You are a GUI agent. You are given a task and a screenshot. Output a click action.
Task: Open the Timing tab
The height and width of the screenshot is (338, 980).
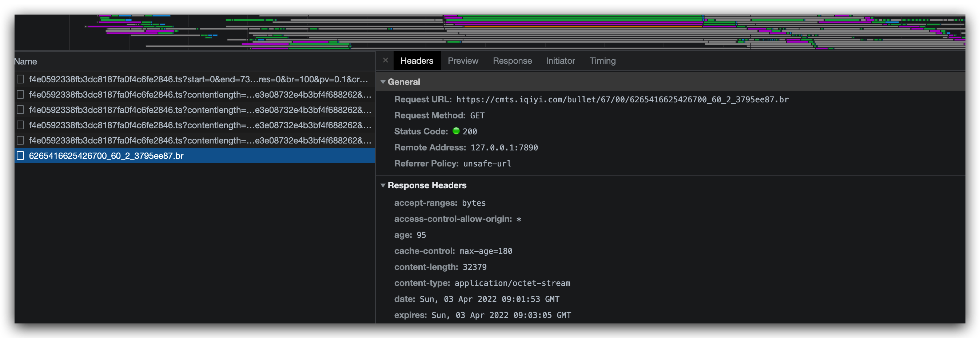click(602, 61)
